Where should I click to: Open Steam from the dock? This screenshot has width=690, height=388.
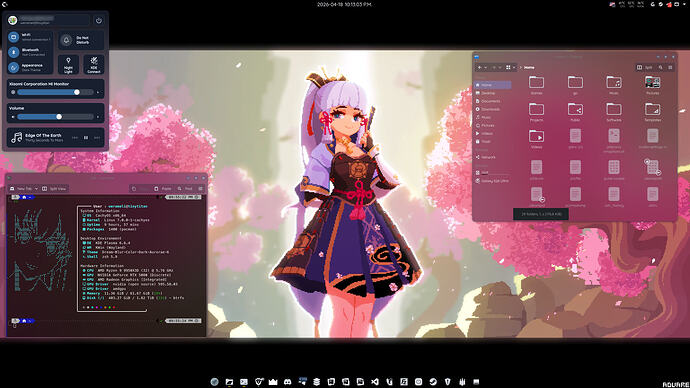click(433, 382)
